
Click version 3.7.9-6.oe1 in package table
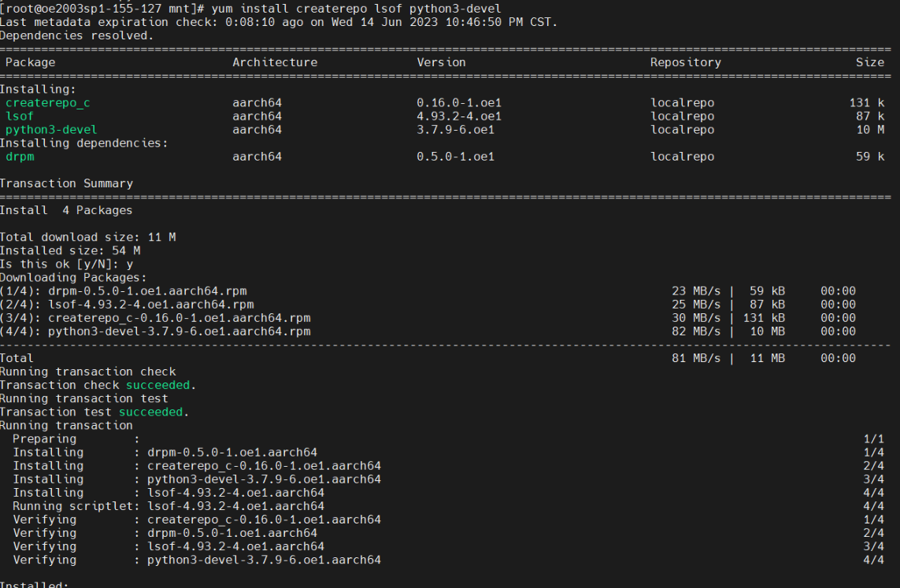pos(455,130)
